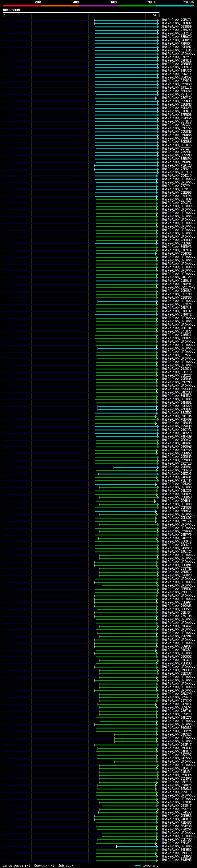
Task: Click the Large gaps legend text
Action: pyautogui.click(x=38, y=865)
